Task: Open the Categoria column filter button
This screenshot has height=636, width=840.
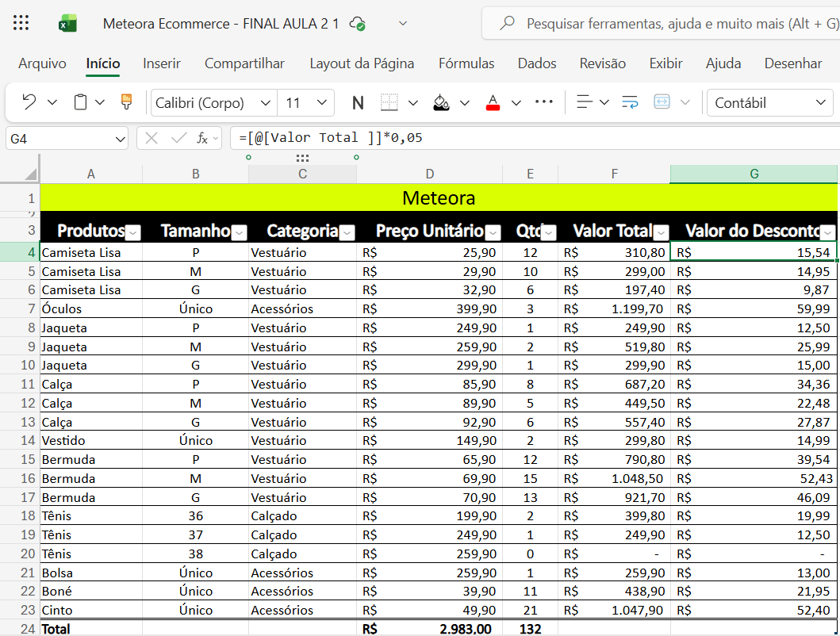Action: point(347,232)
